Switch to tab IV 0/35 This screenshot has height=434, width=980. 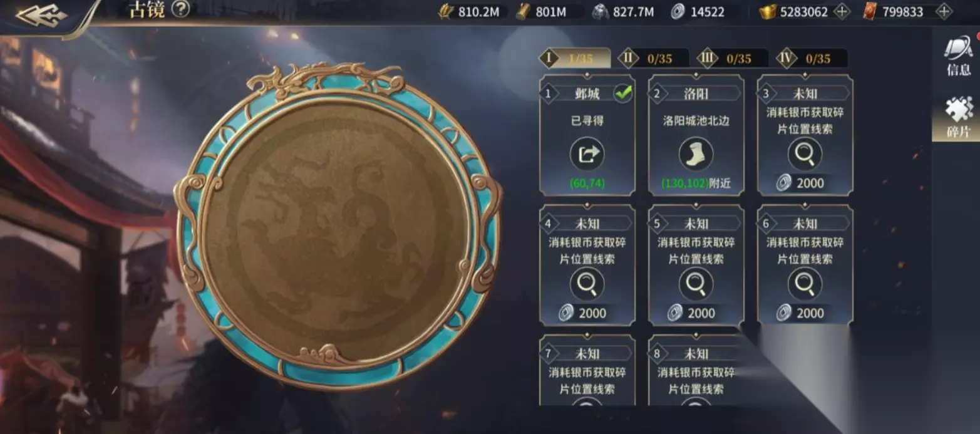812,58
